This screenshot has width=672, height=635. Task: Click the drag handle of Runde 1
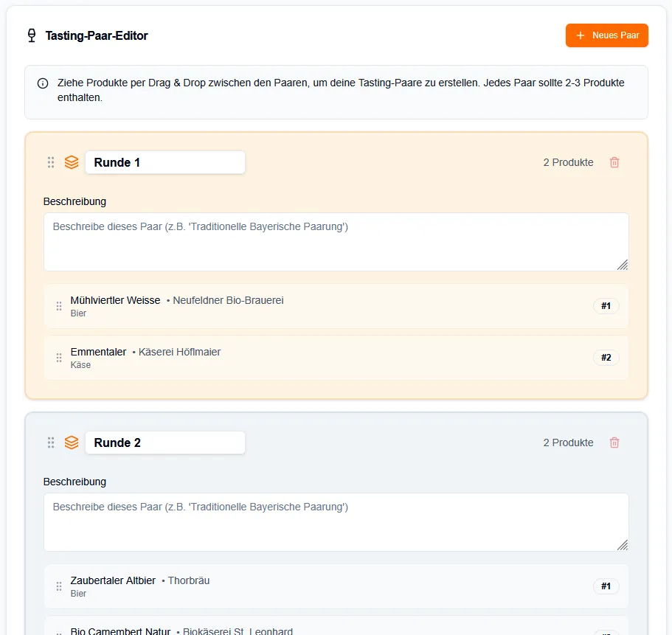(x=51, y=162)
